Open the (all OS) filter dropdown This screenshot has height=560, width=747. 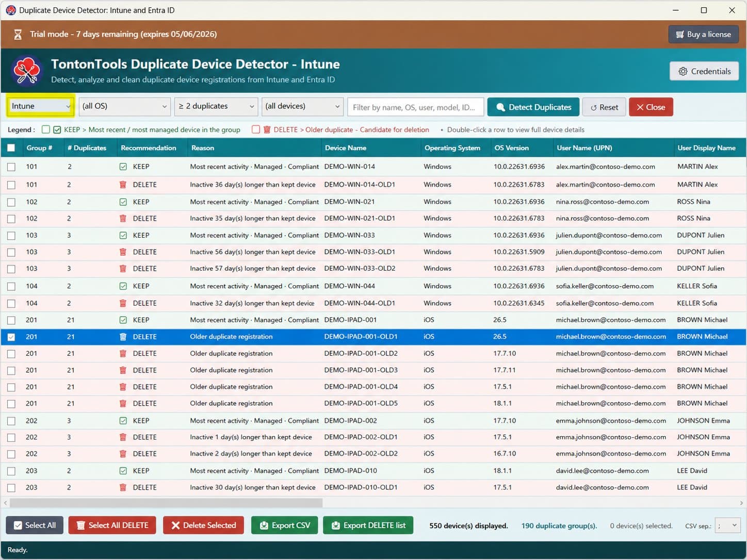(124, 106)
